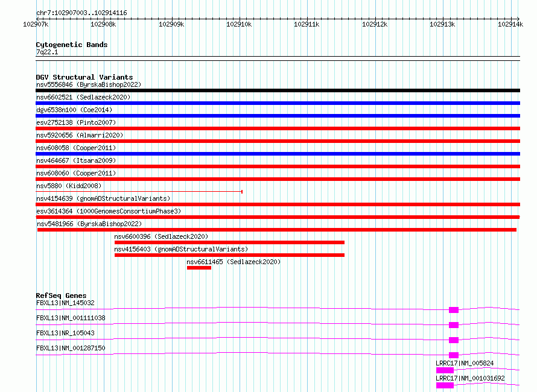Open the nsv4156403 (gnomADStructuralVariants) label
Screen dimensions: 537x392
[181, 249]
